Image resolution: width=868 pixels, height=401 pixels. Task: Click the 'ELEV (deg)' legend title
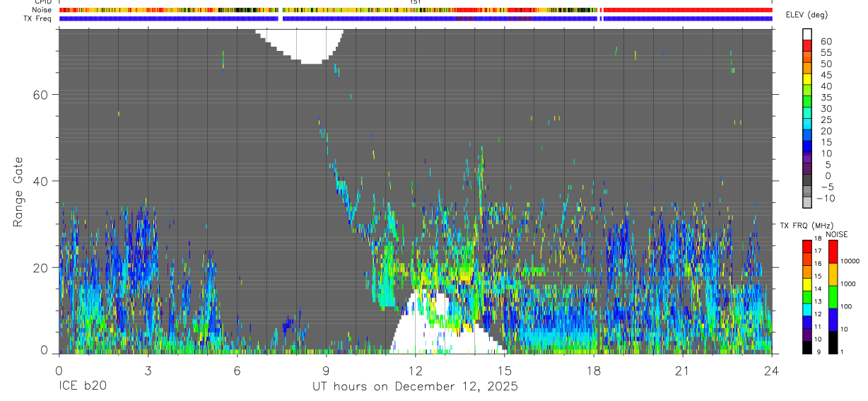pyautogui.click(x=807, y=15)
